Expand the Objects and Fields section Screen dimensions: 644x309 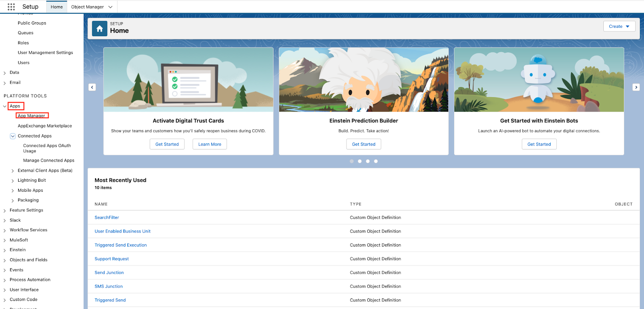pyautogui.click(x=5, y=260)
